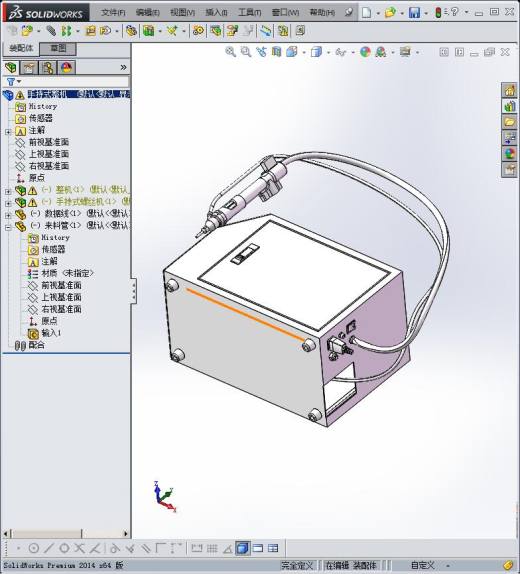Click the line sketch tool in bottom toolbar
The height and width of the screenshot is (574, 520).
(49, 548)
